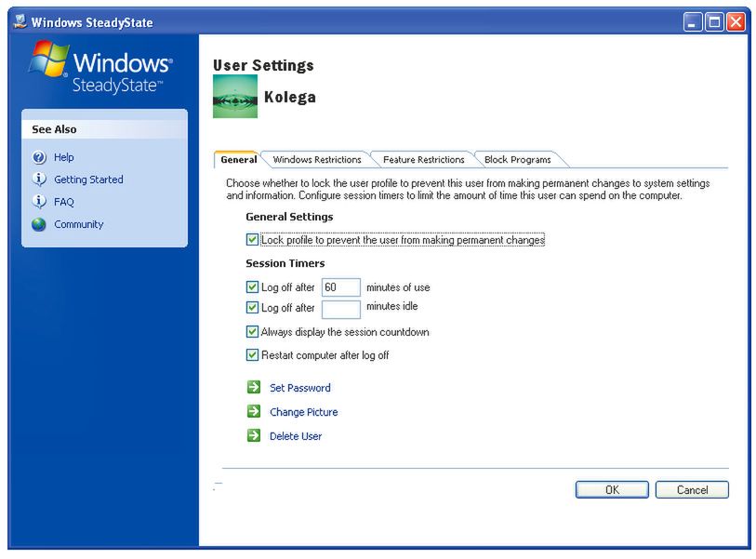Image resolution: width=756 pixels, height=559 pixels.
Task: Click green arrow icon beside Change Picture
Action: (x=254, y=411)
